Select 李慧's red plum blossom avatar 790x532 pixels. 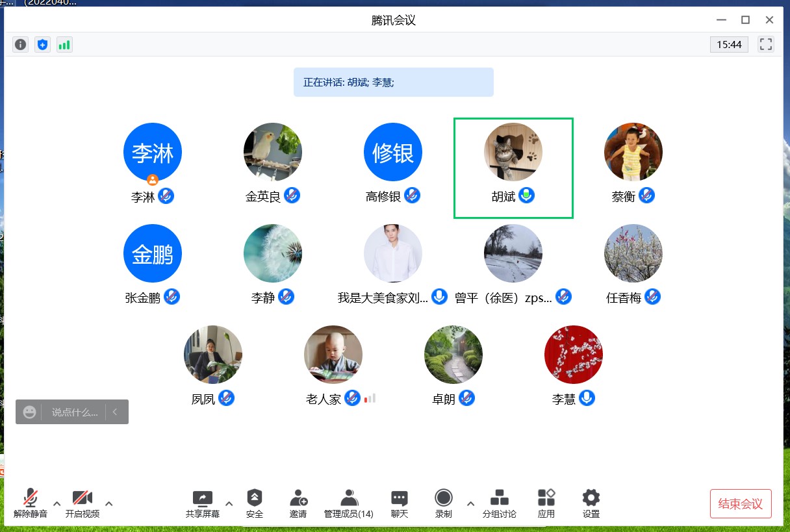[x=574, y=355]
